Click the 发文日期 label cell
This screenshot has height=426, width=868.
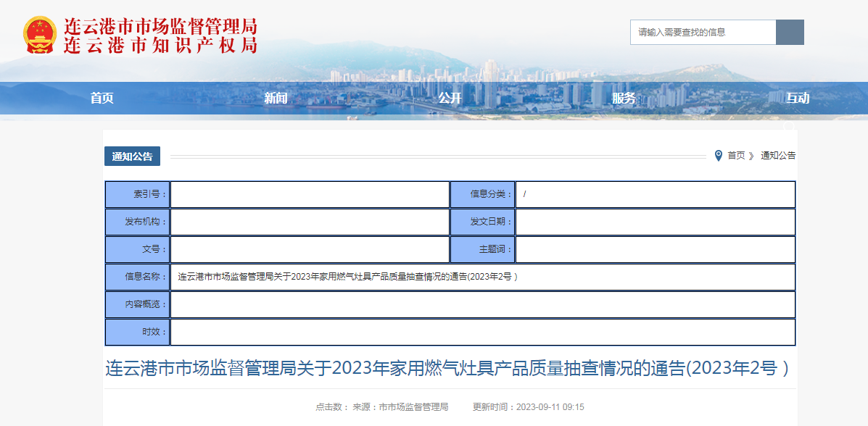coord(482,222)
